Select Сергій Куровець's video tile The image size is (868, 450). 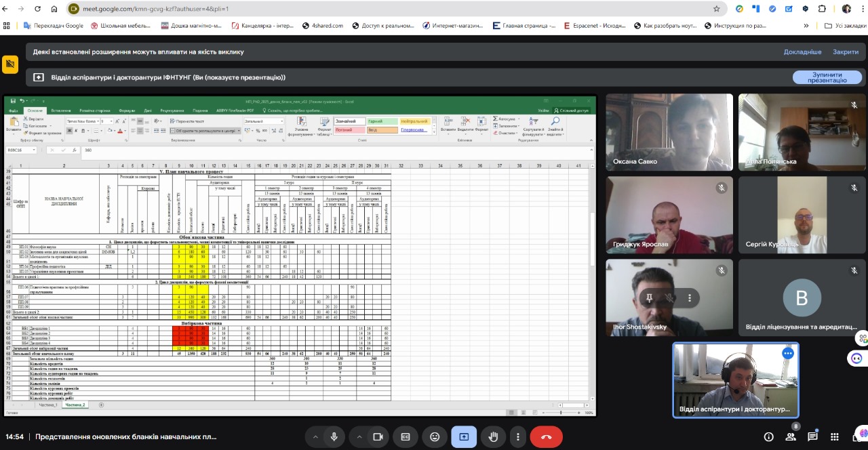[x=802, y=214]
